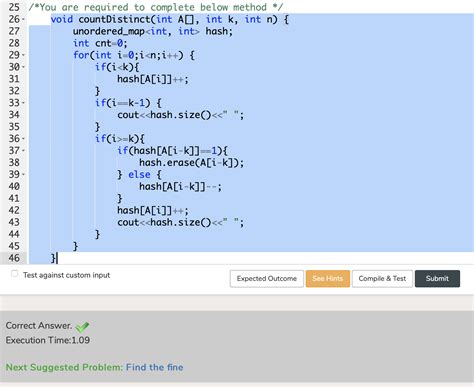Click the void countDistinct function signature
The width and height of the screenshot is (474, 387).
point(170,19)
